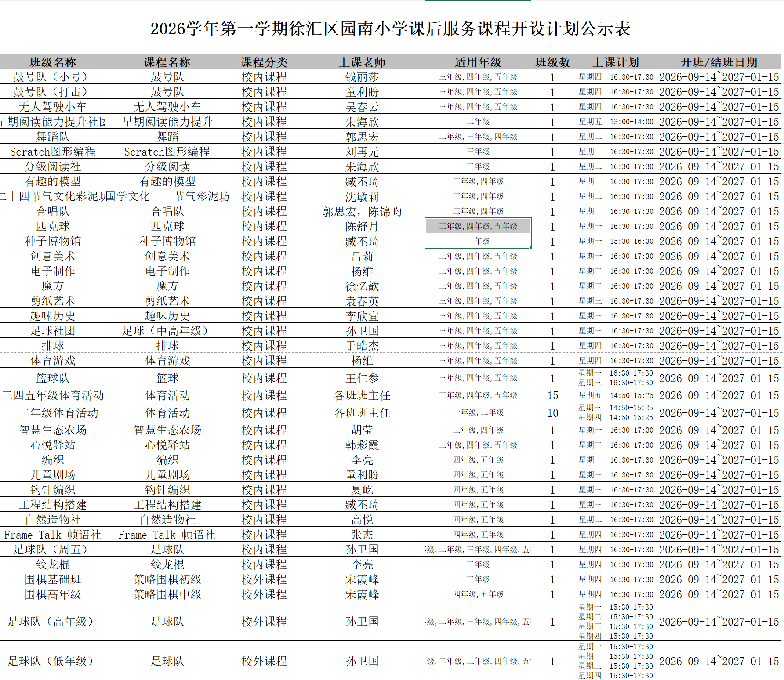784x680 pixels.
Task: Select the 课程名称 header cell
Action: click(167, 62)
